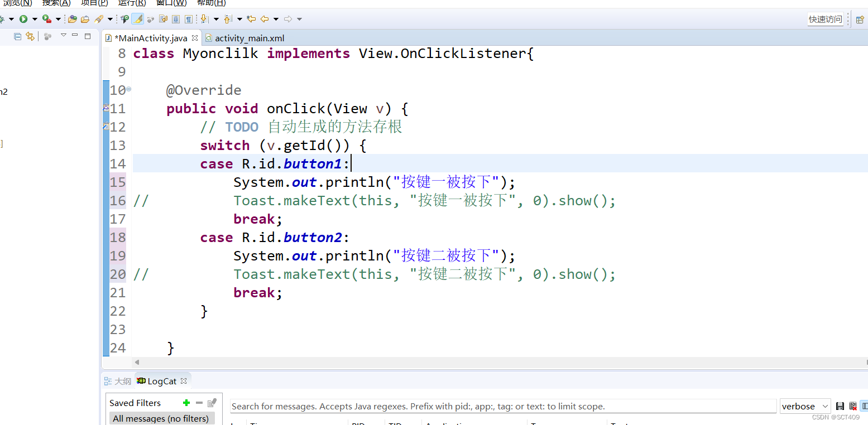The height and width of the screenshot is (425, 868).
Task: Click the Quick Access field 快速访问
Action: (x=826, y=19)
